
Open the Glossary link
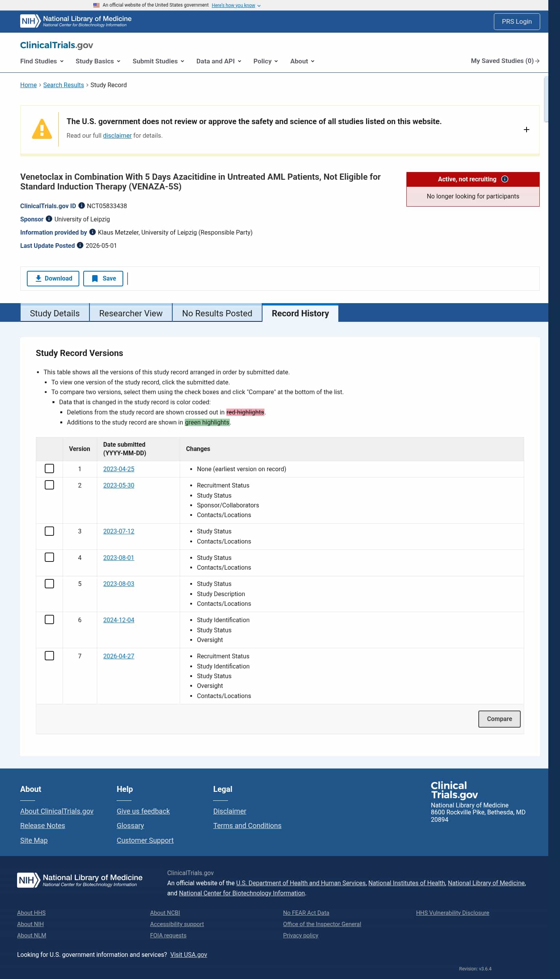[x=130, y=825]
